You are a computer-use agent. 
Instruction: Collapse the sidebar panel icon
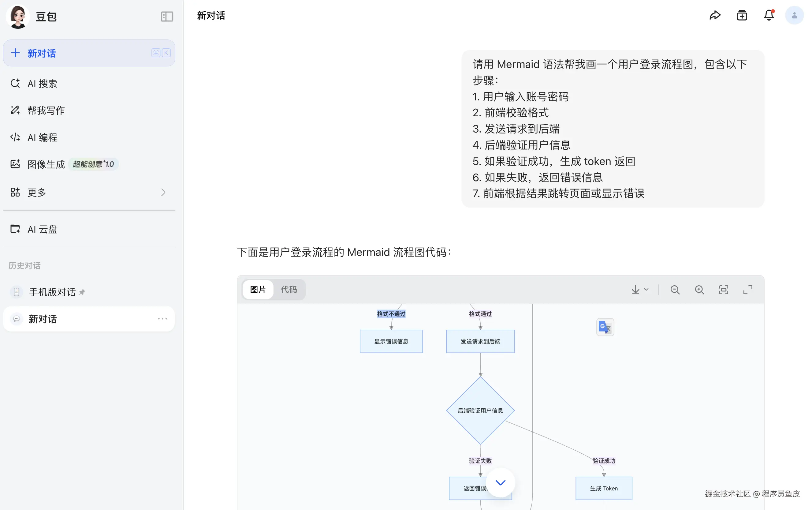(167, 17)
